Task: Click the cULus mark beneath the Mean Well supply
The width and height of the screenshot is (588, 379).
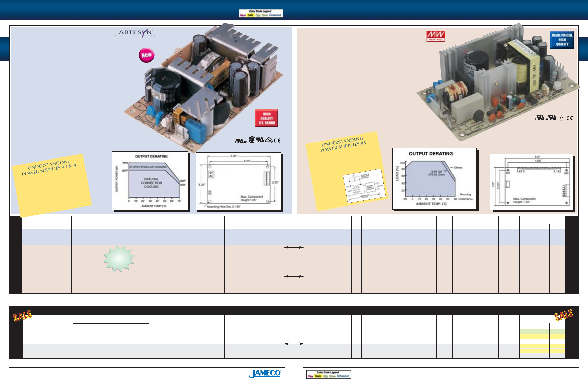Action: pos(541,118)
